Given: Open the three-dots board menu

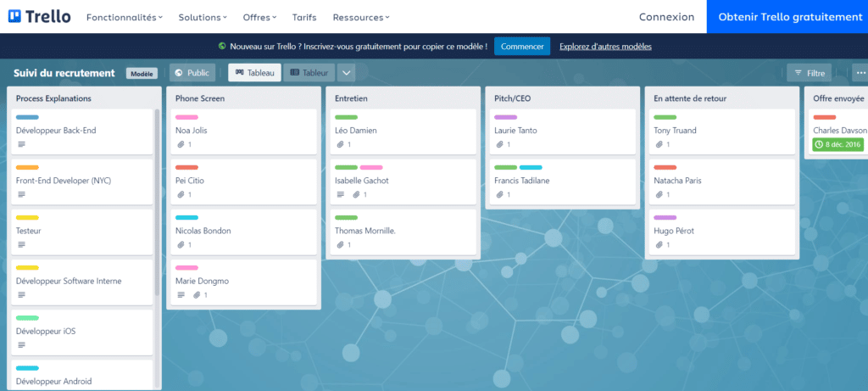Looking at the screenshot, I should click(x=860, y=73).
